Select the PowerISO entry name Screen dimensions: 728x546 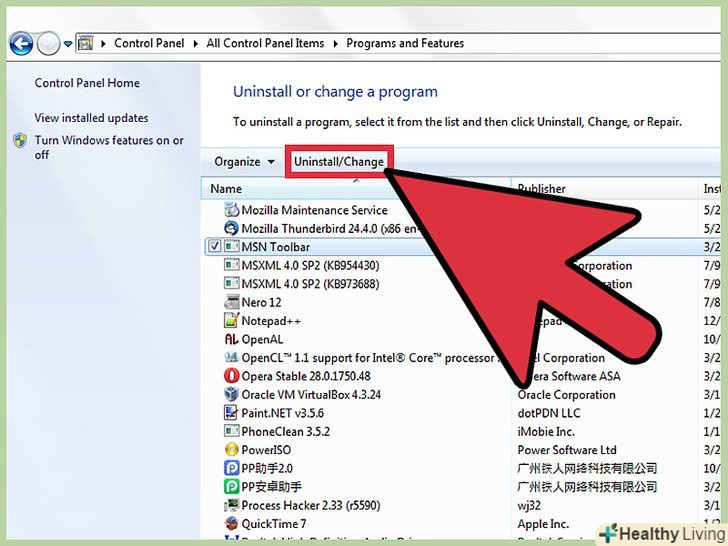tap(266, 449)
